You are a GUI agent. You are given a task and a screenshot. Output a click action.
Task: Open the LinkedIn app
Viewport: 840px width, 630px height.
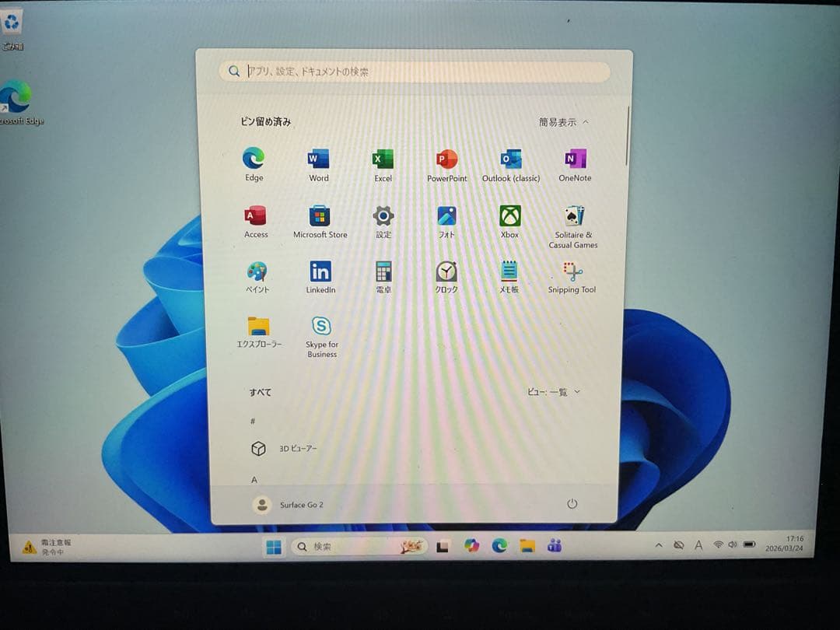320,277
